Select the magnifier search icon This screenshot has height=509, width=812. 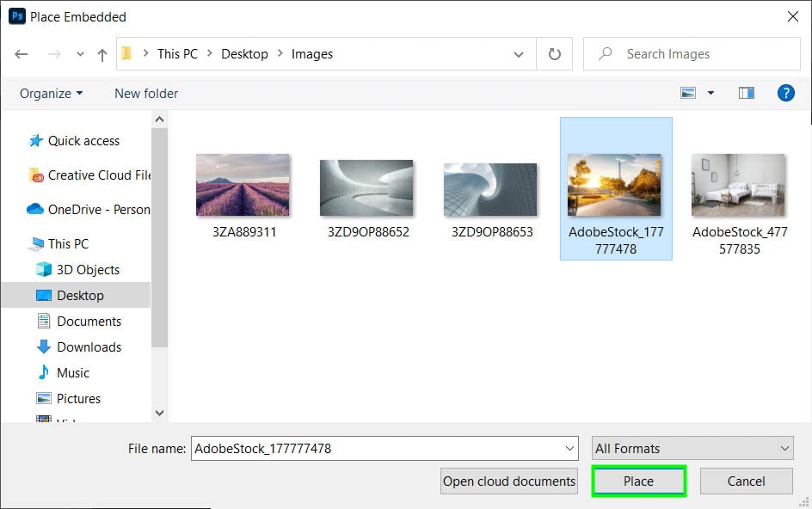click(x=605, y=53)
